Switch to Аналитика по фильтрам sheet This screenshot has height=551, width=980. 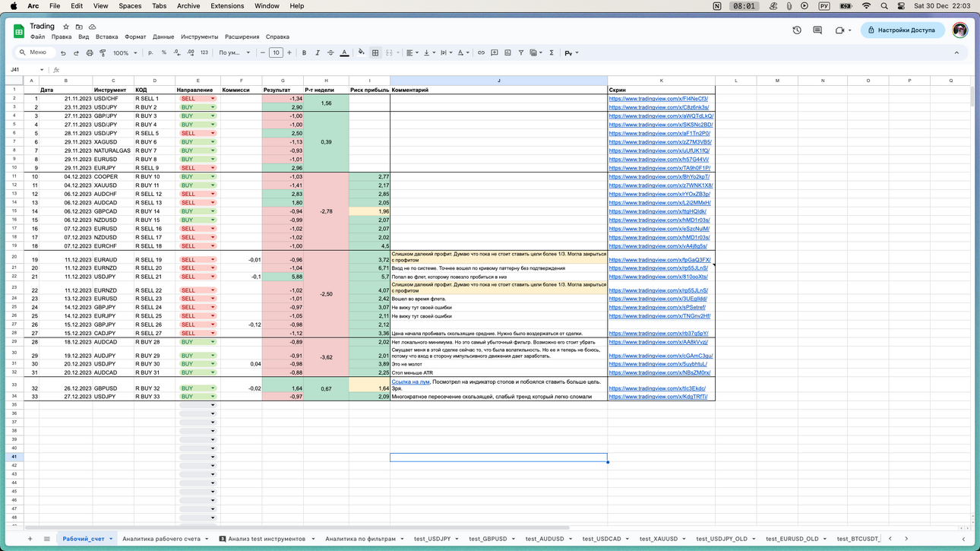(360, 539)
